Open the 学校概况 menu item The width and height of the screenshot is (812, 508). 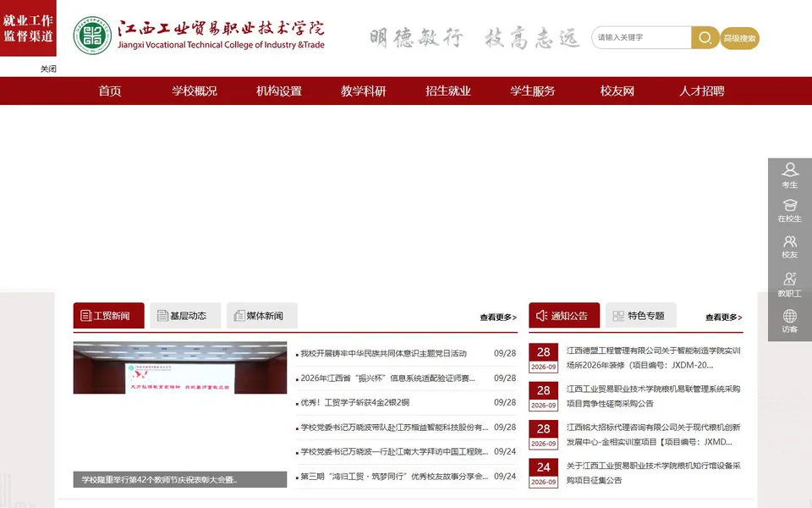click(195, 91)
